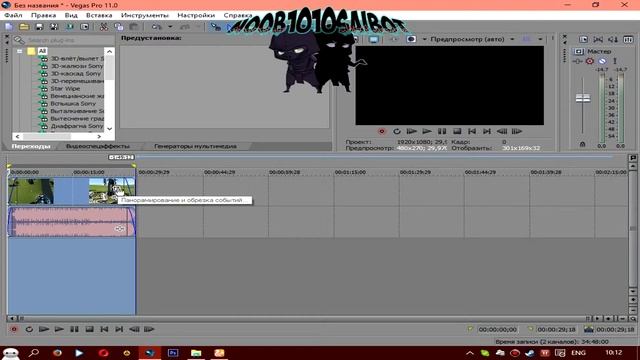The height and width of the screenshot is (360, 640).
Task: Click the rightmost mixer toolbar icon
Action: pyautogui.click(x=628, y=39)
